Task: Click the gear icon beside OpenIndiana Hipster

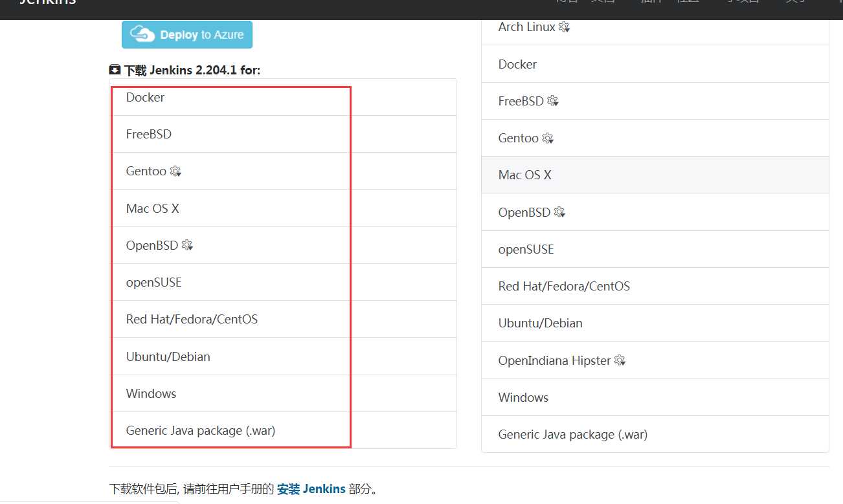Action: [620, 360]
